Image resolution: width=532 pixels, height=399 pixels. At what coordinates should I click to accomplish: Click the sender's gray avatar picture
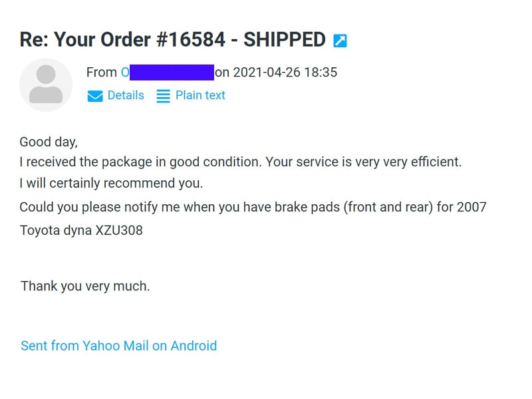click(46, 85)
